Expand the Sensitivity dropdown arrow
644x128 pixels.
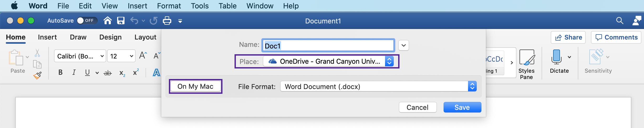[607, 57]
